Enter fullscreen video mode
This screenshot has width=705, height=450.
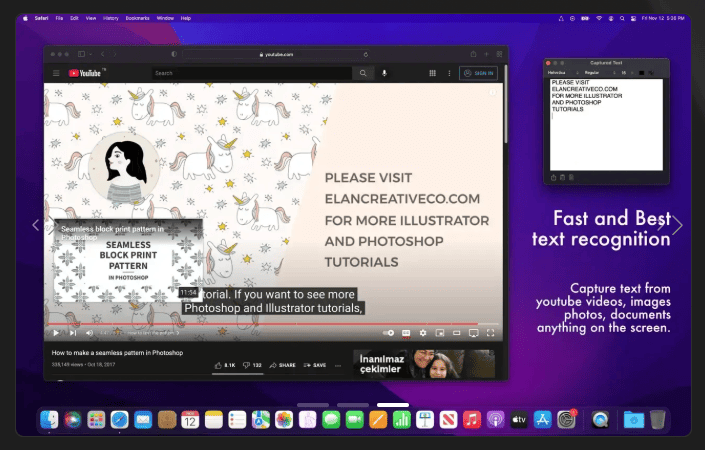click(x=491, y=333)
